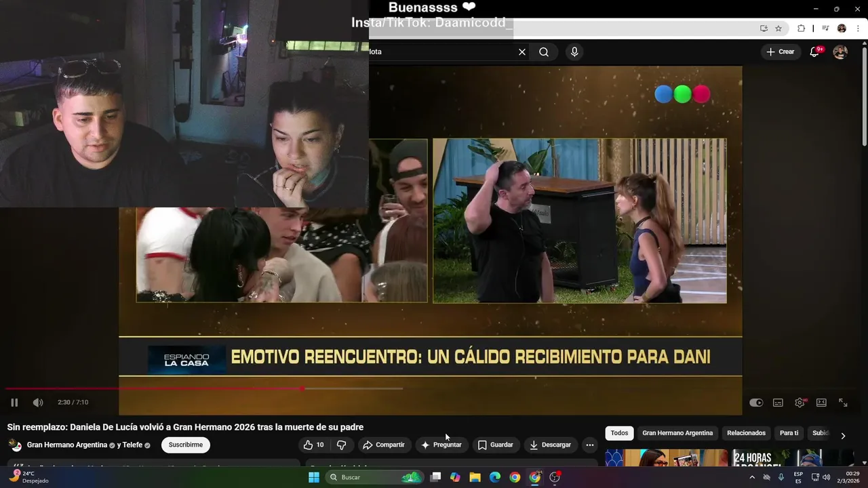Click the Descargar button

[550, 445]
